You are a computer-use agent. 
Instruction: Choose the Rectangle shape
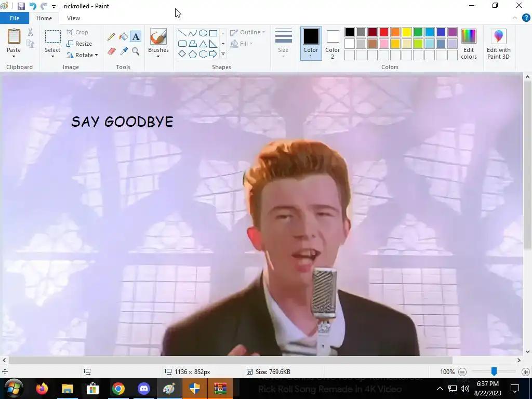(x=213, y=33)
